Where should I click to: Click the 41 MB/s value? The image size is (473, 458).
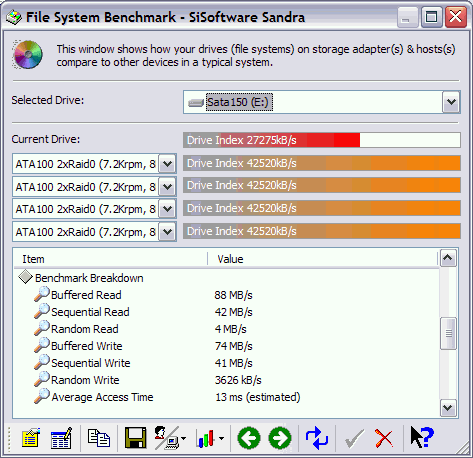pos(233,363)
